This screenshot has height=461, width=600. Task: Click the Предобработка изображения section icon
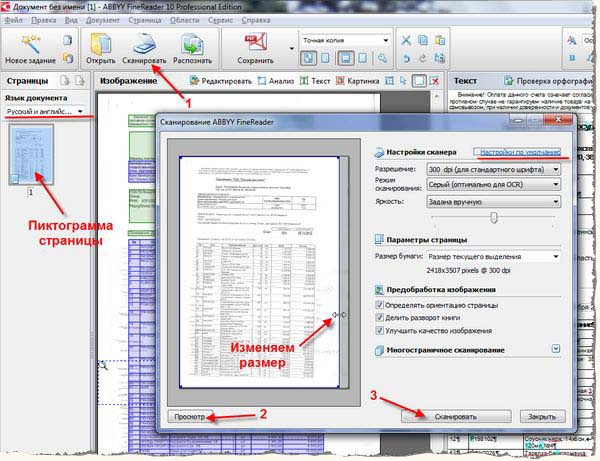379,290
